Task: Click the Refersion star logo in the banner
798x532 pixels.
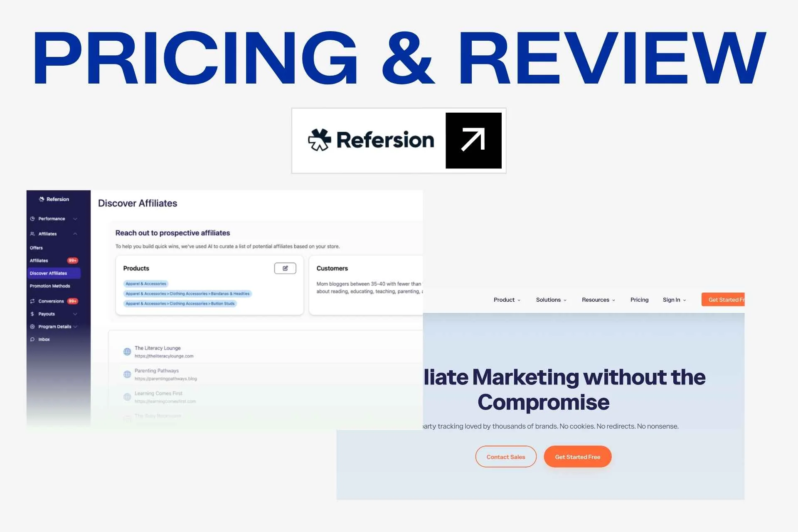Action: pyautogui.click(x=319, y=140)
